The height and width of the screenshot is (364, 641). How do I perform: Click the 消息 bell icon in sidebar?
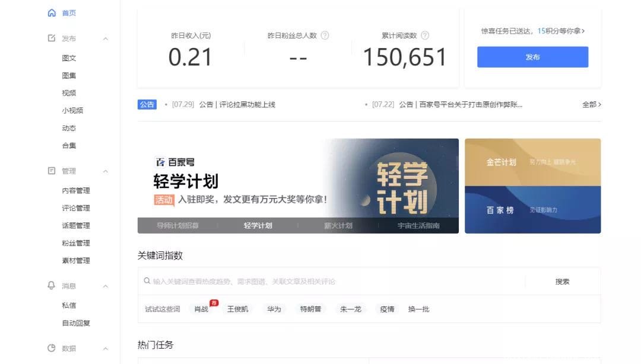[x=51, y=285]
